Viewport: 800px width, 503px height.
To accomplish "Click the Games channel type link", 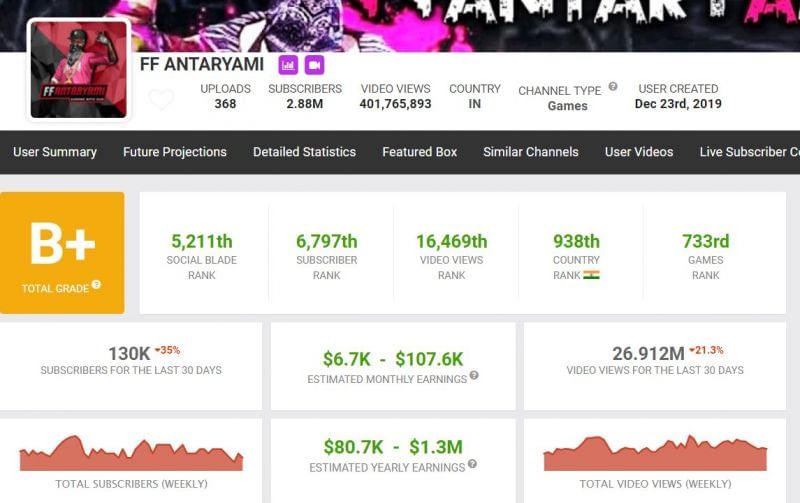I will click(x=567, y=106).
